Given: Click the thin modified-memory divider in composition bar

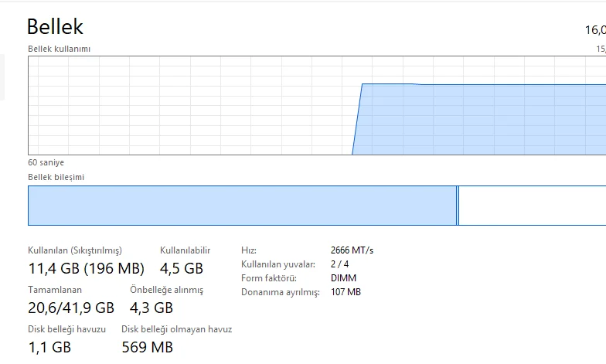Looking at the screenshot, I should [x=458, y=206].
